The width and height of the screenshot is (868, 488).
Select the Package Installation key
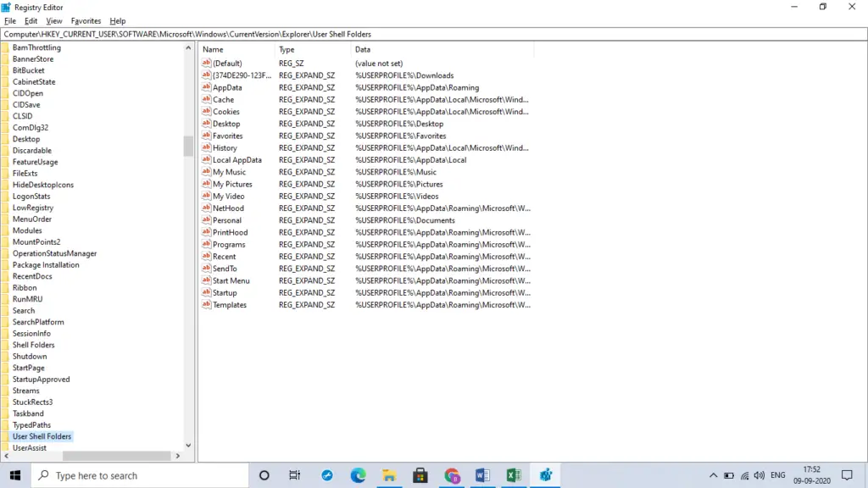[x=46, y=264]
